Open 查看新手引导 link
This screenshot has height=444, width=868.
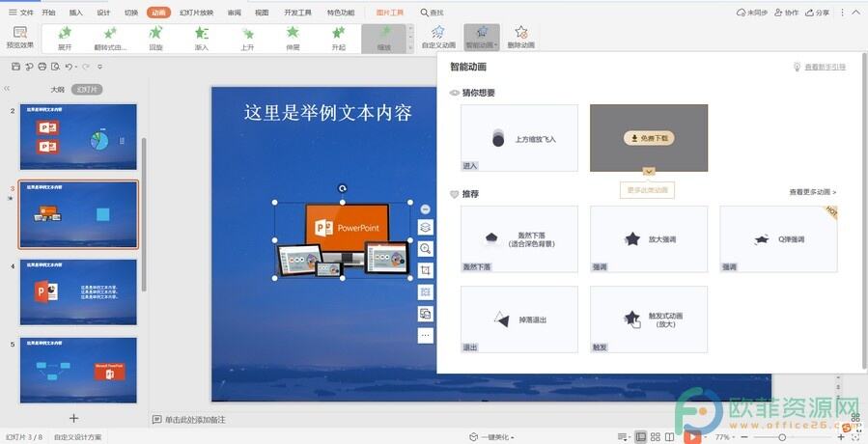click(825, 67)
